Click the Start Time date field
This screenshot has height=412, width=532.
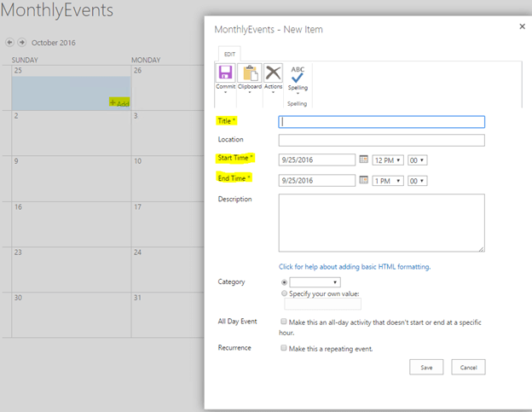click(x=317, y=160)
